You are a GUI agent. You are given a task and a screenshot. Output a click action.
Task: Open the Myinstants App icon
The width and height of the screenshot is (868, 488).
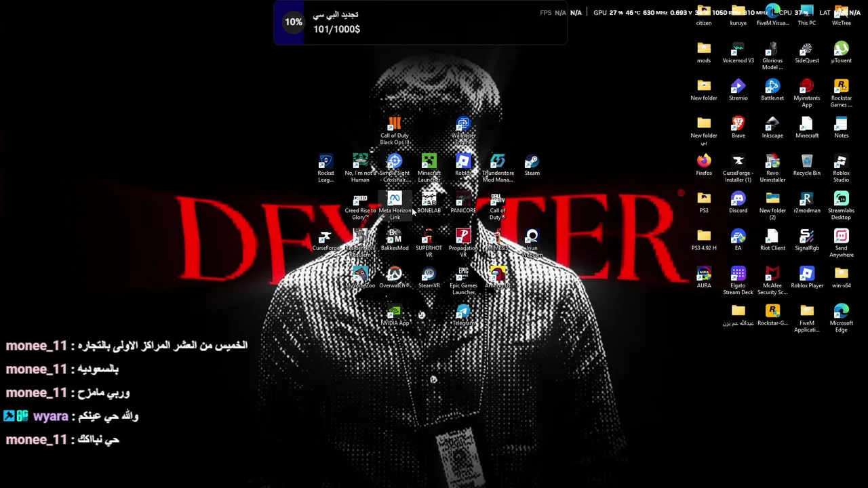tap(807, 94)
